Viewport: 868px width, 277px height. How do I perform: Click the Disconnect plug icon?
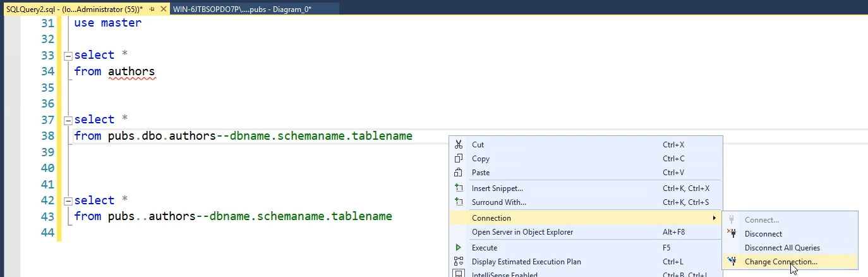[733, 234]
